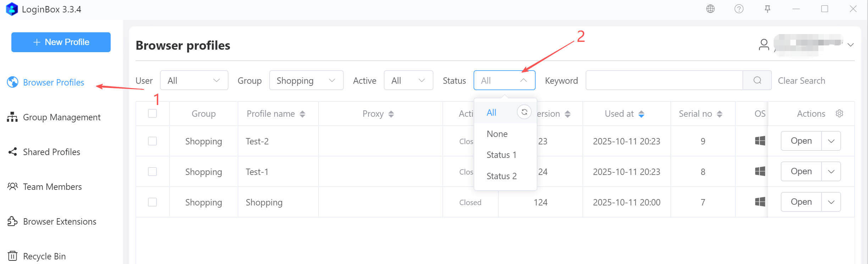Open the Recycle Bin sidebar item

pos(44,256)
